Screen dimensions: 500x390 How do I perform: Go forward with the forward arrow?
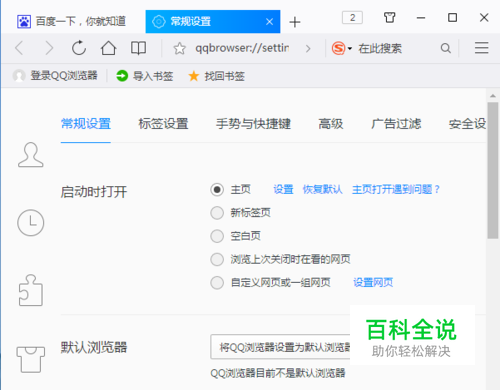[49, 48]
